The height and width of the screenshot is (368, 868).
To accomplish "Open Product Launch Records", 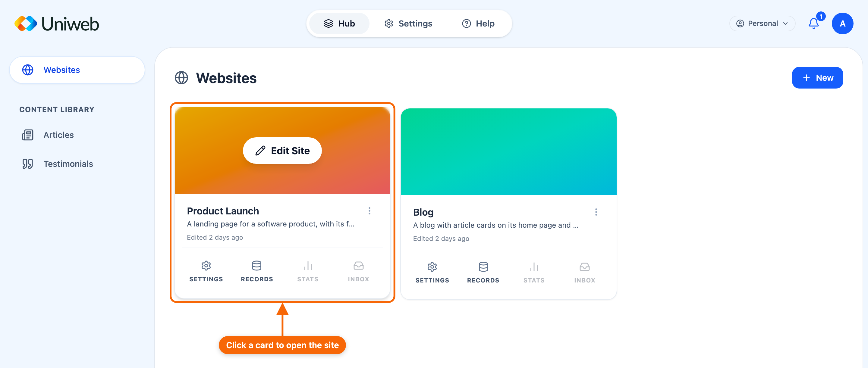I will point(257,271).
